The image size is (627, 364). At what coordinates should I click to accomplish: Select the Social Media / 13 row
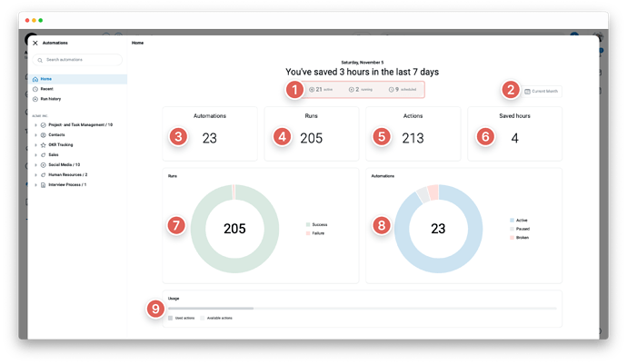[x=78, y=165]
